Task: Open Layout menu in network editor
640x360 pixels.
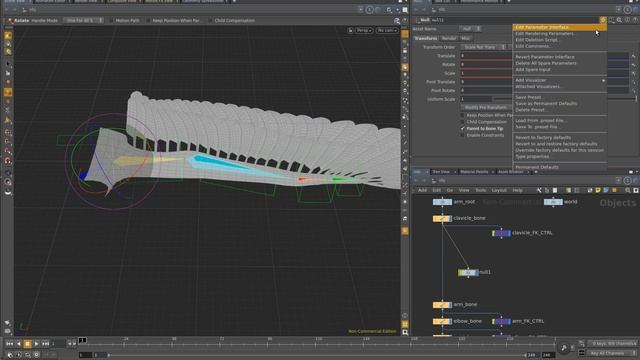Action: coord(499,191)
